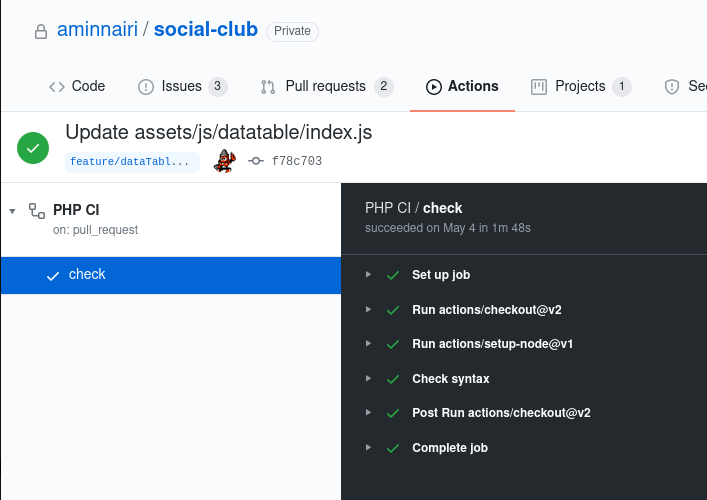Click green check next to Check syntax
707x500 pixels.
pyautogui.click(x=393, y=379)
